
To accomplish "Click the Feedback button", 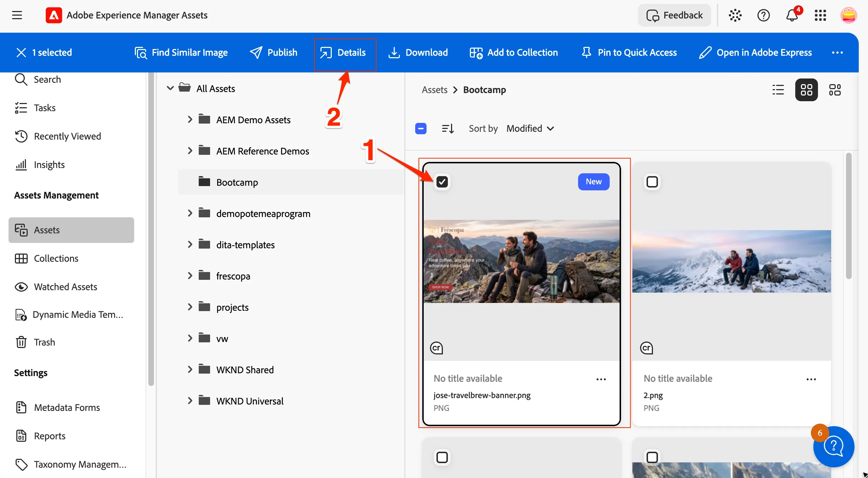I will click(x=674, y=15).
